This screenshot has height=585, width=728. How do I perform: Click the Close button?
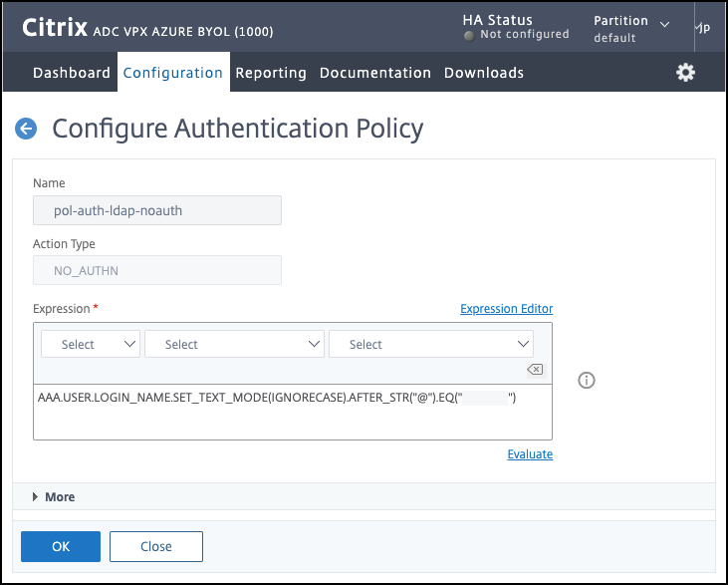(156, 546)
